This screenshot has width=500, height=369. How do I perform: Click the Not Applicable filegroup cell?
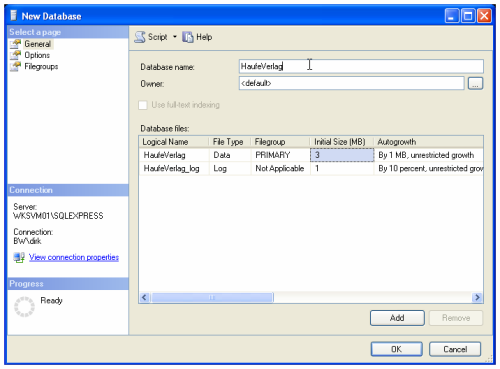[x=281, y=169]
